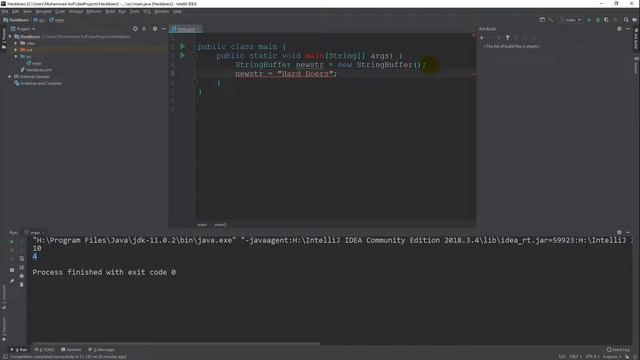Click the main tab in Run panel header
The height and width of the screenshot is (360, 640).
coord(34,233)
